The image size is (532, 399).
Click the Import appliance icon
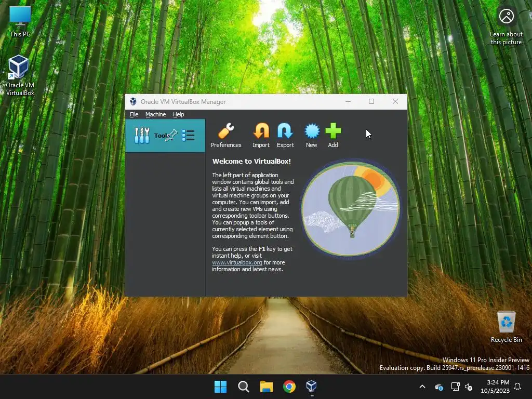pyautogui.click(x=261, y=136)
